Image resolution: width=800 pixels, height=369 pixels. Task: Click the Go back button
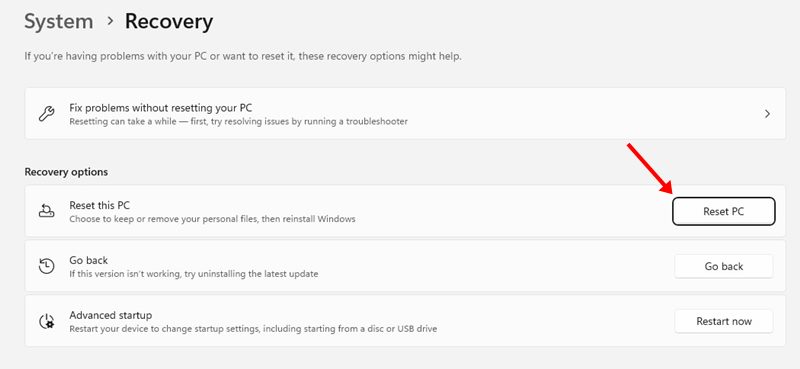click(723, 266)
